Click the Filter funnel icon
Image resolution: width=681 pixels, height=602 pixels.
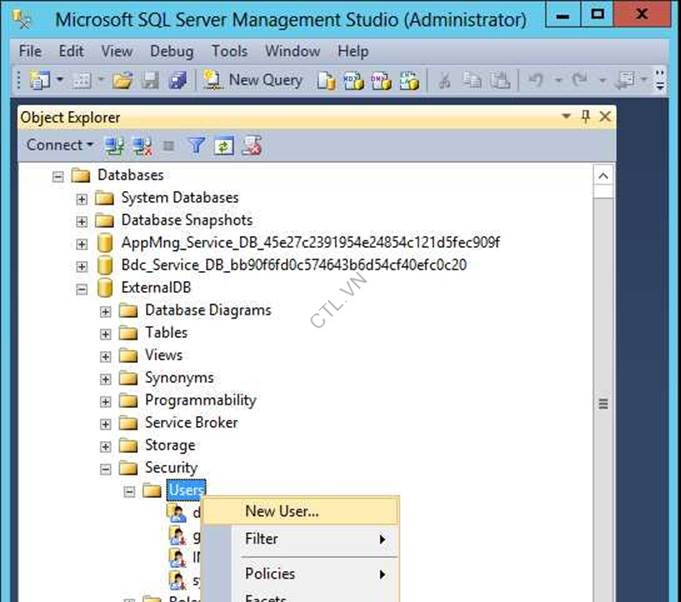click(196, 146)
